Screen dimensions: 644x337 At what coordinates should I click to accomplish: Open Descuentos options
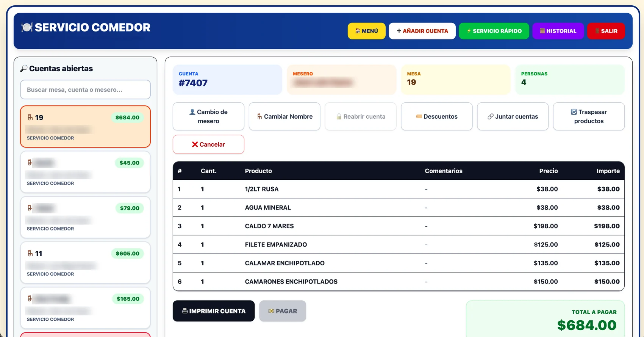click(x=437, y=116)
